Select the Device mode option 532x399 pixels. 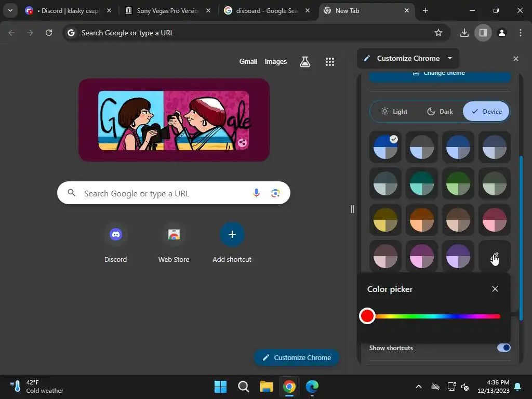(486, 111)
